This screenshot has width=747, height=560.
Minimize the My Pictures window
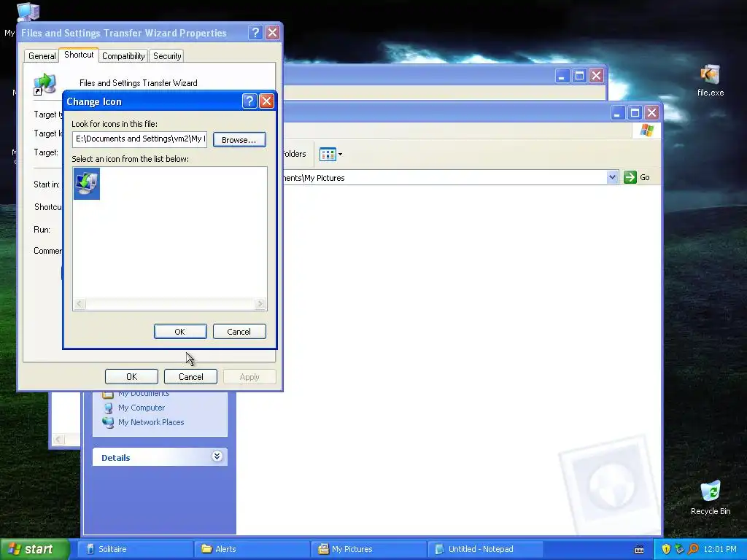coord(618,113)
